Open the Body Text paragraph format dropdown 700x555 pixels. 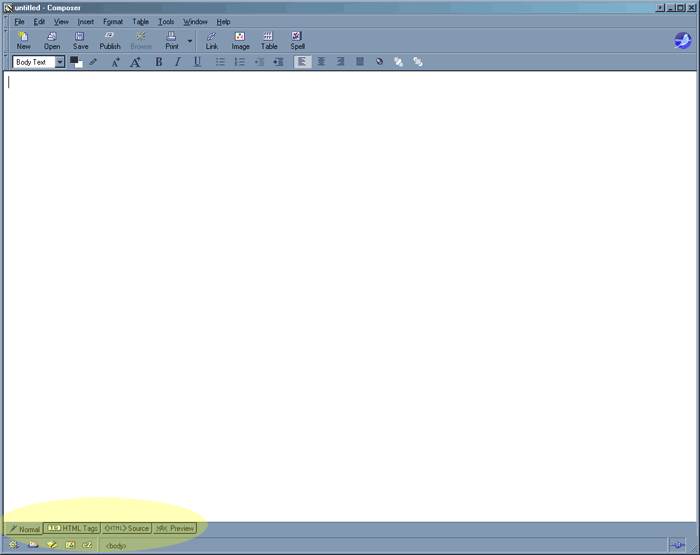(60, 62)
